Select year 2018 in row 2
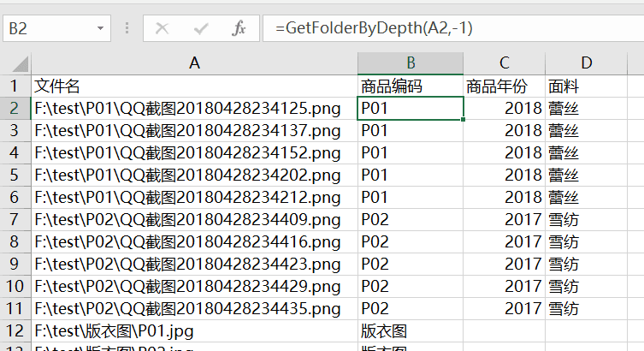This screenshot has width=644, height=351. click(x=505, y=109)
